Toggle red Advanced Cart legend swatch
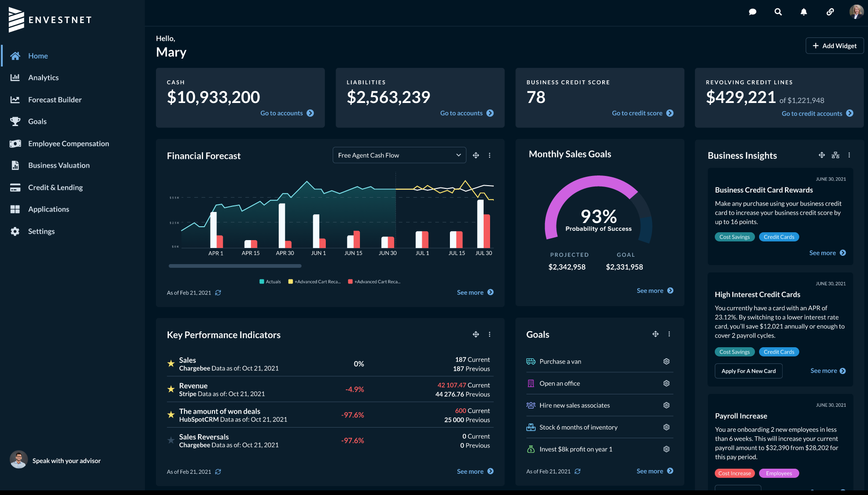The height and width of the screenshot is (495, 868). point(350,282)
